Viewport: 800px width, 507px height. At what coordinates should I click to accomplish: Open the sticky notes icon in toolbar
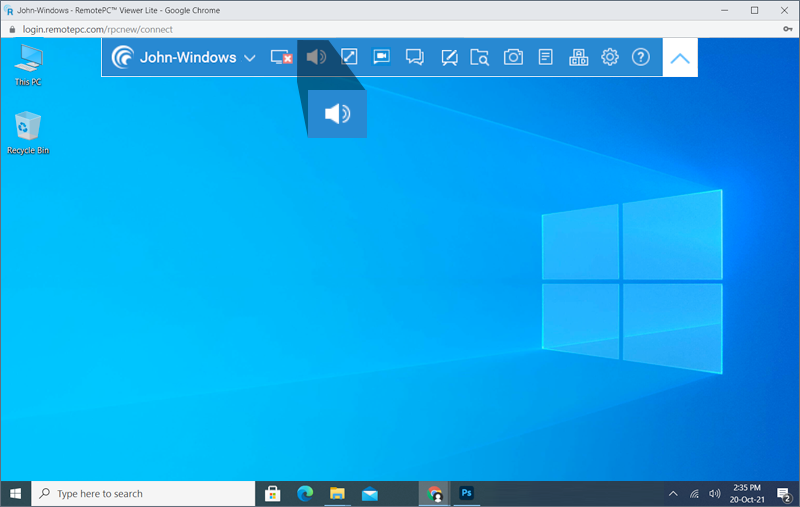545,57
